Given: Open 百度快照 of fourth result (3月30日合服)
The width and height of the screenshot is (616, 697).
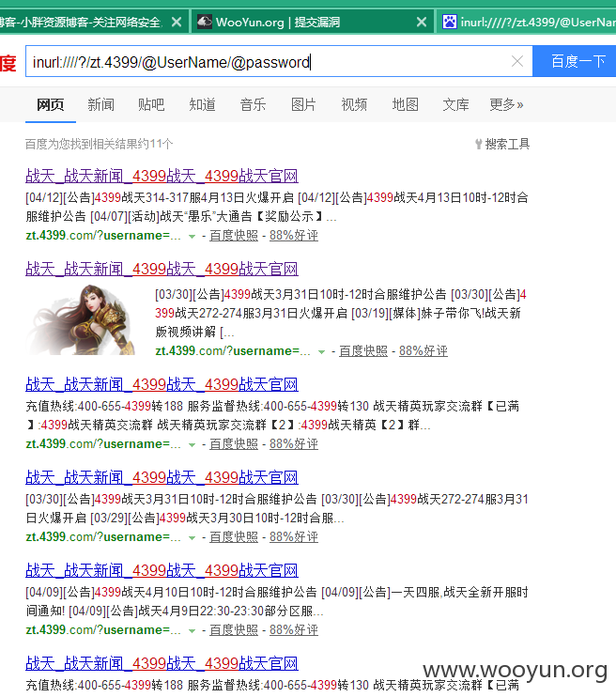Looking at the screenshot, I should coord(234,537).
